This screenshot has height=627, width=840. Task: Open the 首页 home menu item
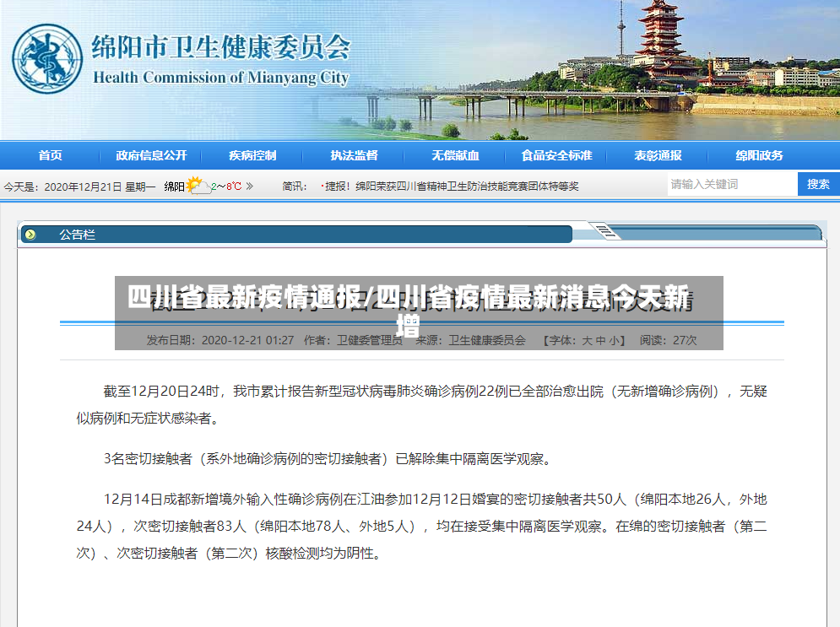point(51,155)
